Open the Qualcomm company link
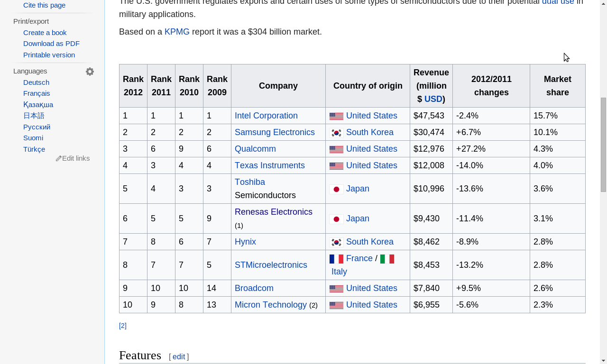The width and height of the screenshot is (607, 364). click(x=255, y=149)
